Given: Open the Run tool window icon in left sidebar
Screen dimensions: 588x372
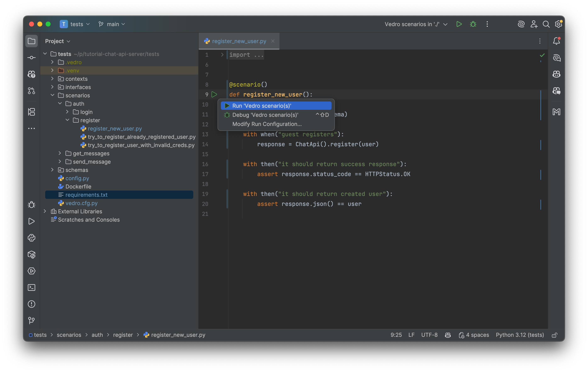Looking at the screenshot, I should tap(31, 221).
